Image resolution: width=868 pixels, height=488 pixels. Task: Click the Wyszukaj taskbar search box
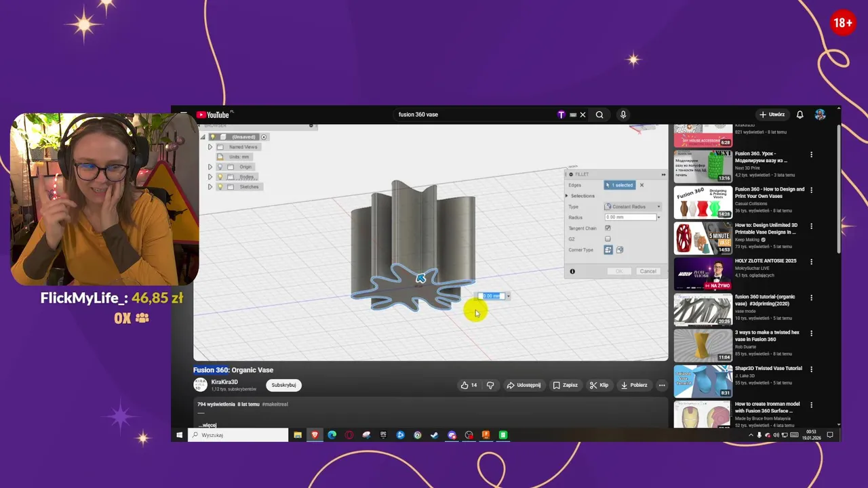239,435
